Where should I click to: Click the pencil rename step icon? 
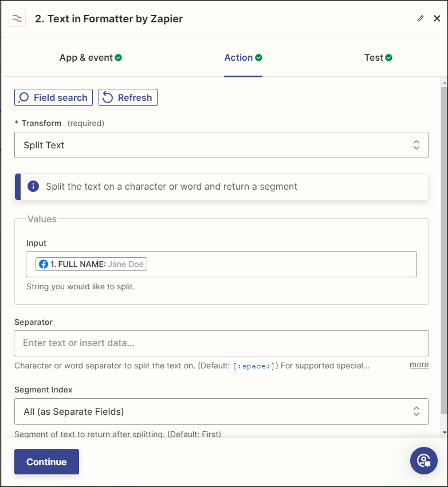pyautogui.click(x=421, y=18)
